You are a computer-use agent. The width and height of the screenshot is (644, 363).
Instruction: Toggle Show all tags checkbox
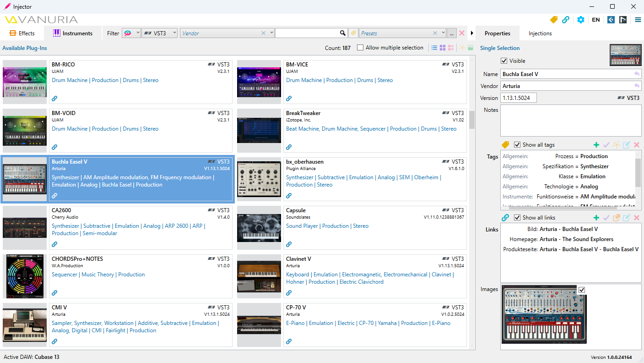pyautogui.click(x=517, y=145)
